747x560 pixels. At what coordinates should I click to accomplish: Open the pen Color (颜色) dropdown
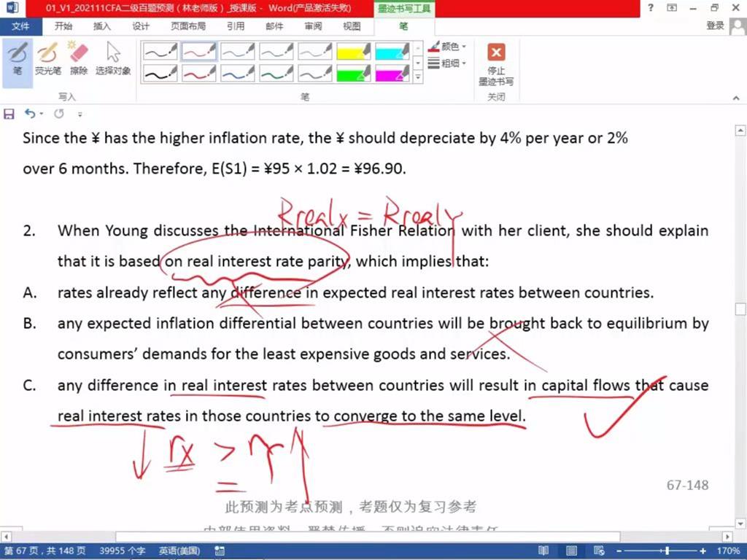click(x=447, y=47)
